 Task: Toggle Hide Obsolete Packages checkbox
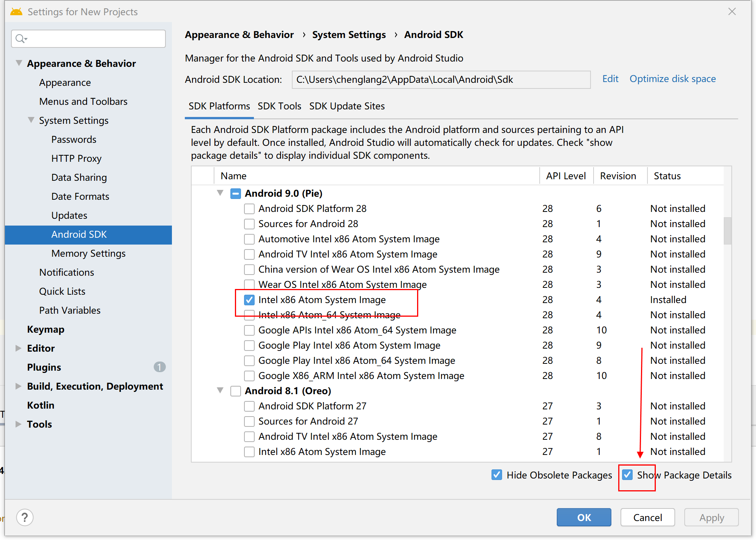pos(497,475)
